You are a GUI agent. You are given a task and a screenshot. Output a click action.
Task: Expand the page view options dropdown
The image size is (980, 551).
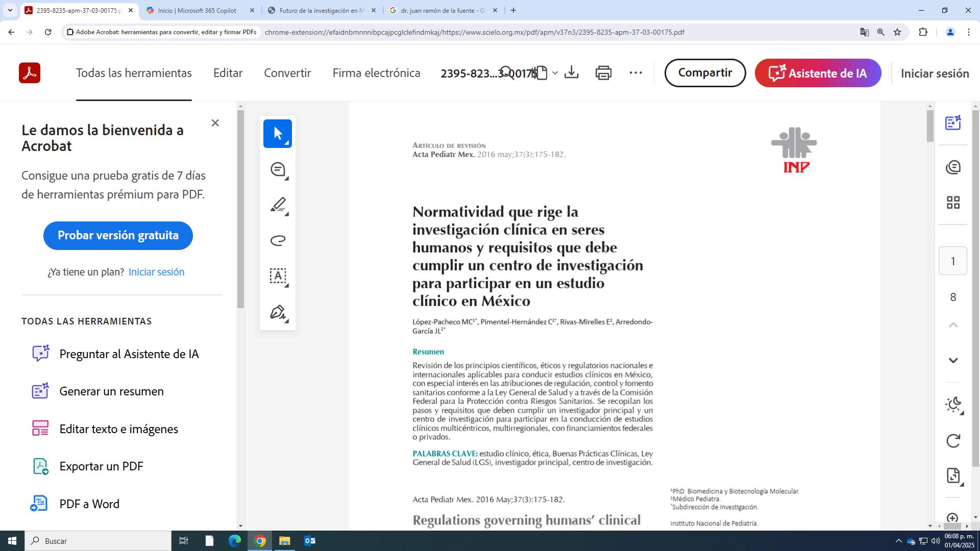(555, 73)
